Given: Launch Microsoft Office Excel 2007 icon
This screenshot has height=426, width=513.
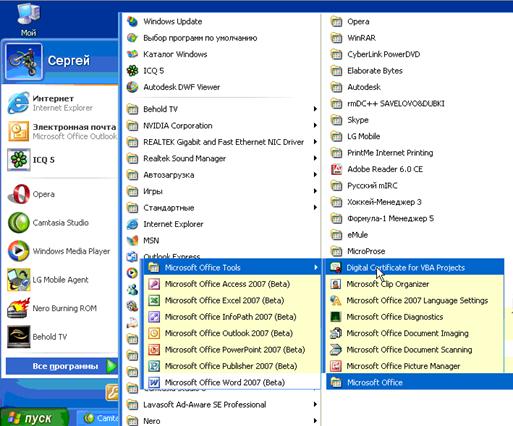Looking at the screenshot, I should [x=154, y=300].
